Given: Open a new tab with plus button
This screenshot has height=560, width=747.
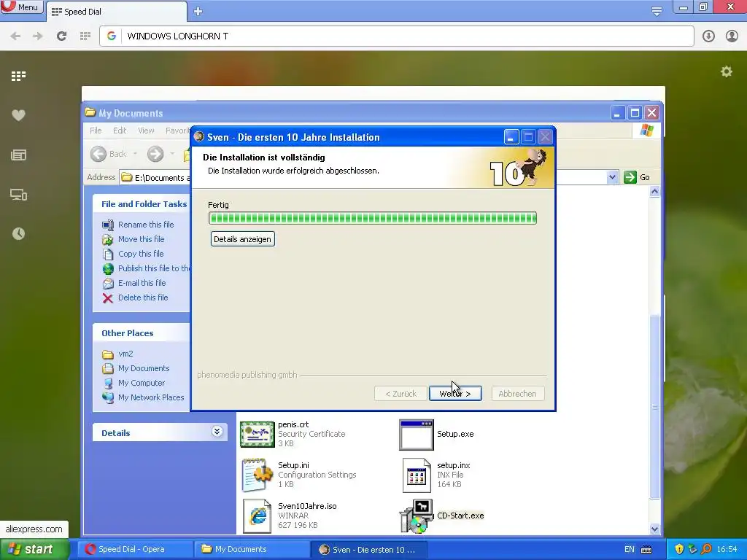Looking at the screenshot, I should pyautogui.click(x=198, y=12).
